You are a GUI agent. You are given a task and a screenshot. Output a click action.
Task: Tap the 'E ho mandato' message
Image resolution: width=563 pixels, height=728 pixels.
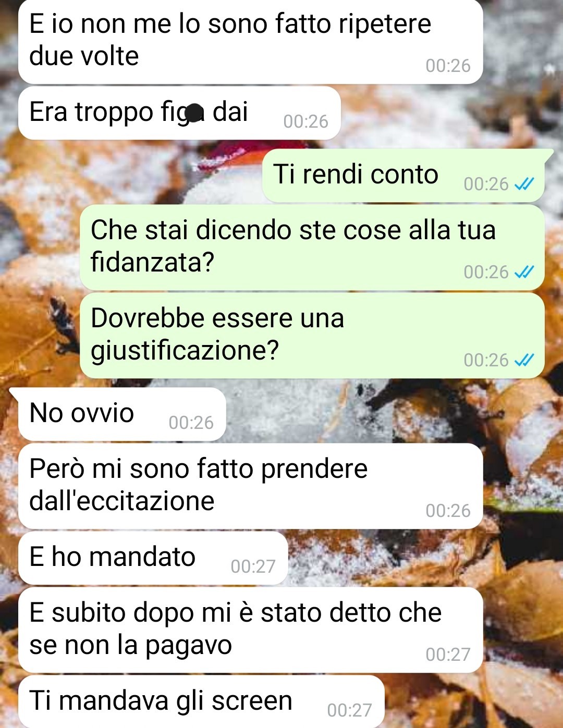(x=153, y=558)
